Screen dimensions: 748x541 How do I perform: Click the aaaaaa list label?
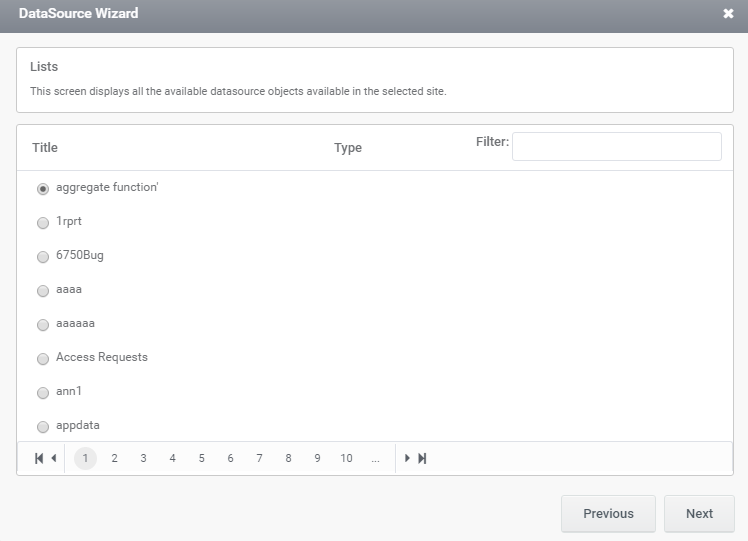point(75,323)
